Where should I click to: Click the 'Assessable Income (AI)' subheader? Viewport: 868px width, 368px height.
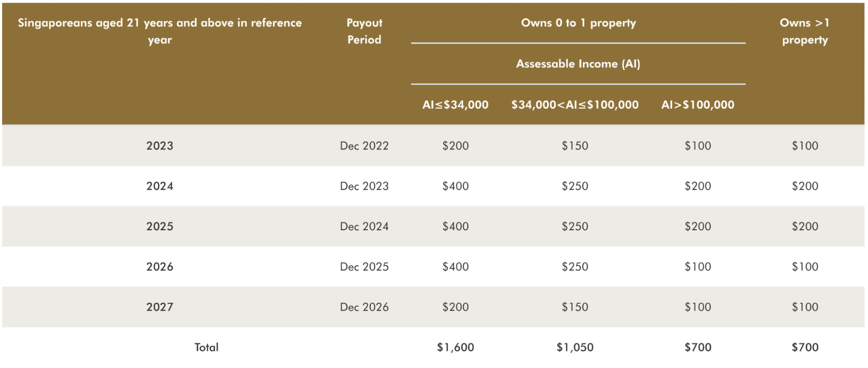[x=578, y=64]
